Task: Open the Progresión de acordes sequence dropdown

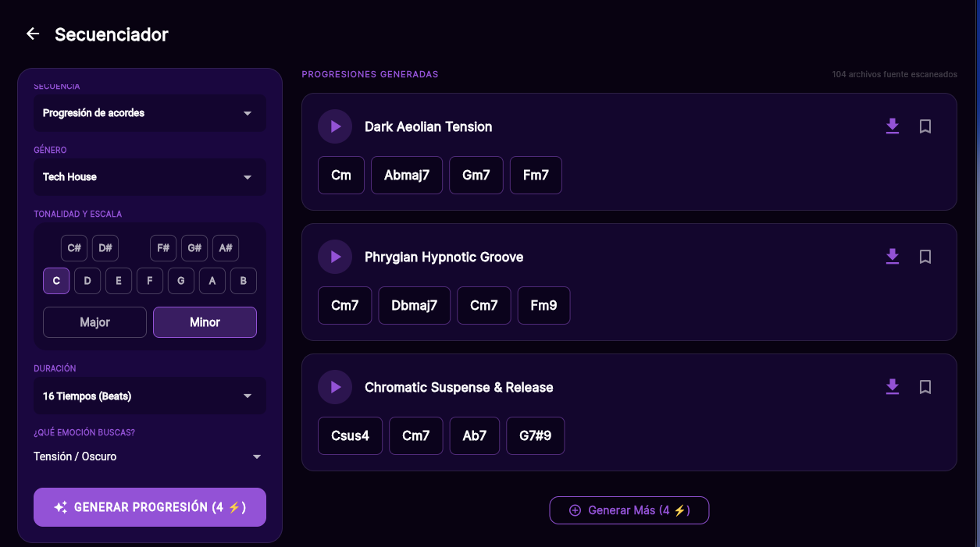Action: point(150,113)
